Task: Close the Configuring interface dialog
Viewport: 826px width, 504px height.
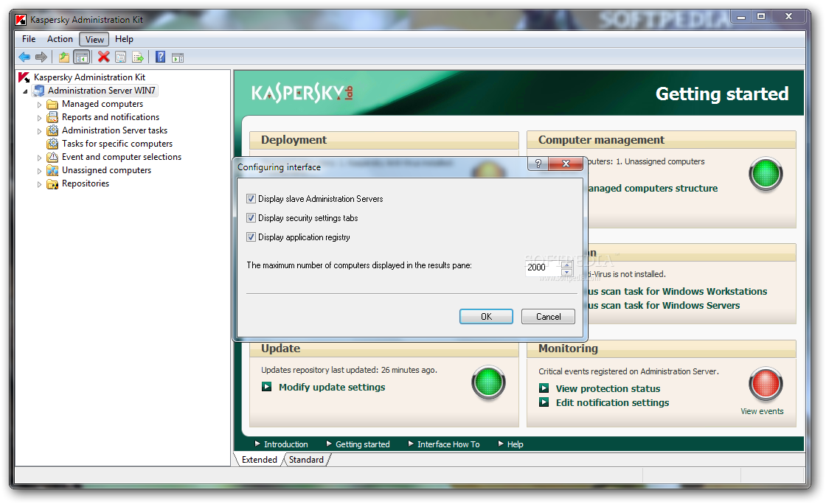Action: (x=565, y=164)
